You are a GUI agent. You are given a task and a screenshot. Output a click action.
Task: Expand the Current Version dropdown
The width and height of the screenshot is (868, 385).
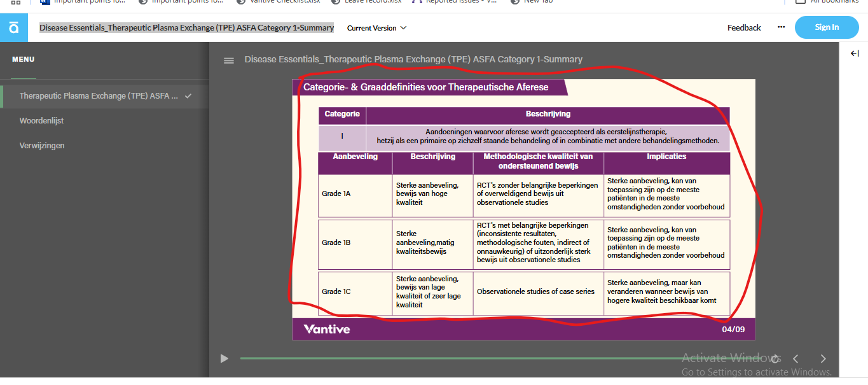pos(376,28)
